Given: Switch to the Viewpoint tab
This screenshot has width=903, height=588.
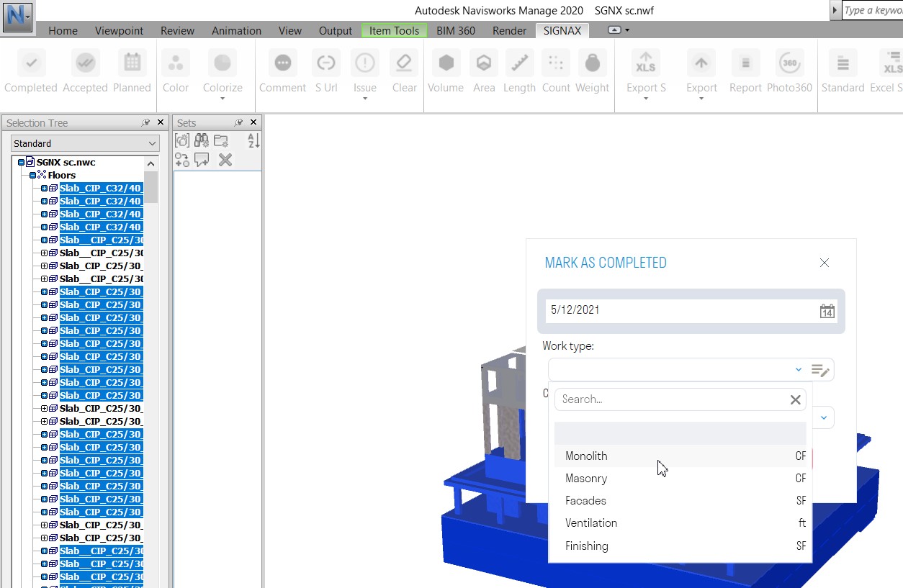Looking at the screenshot, I should click(120, 30).
